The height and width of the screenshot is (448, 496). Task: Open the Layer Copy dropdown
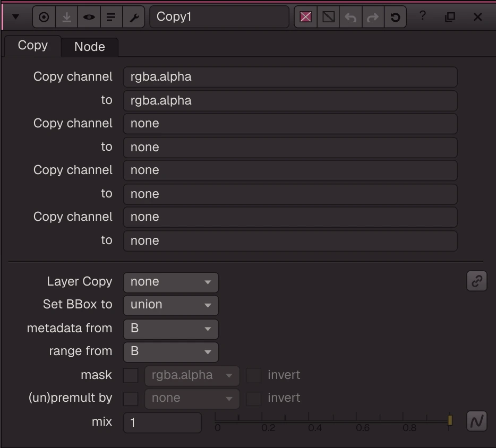(171, 282)
